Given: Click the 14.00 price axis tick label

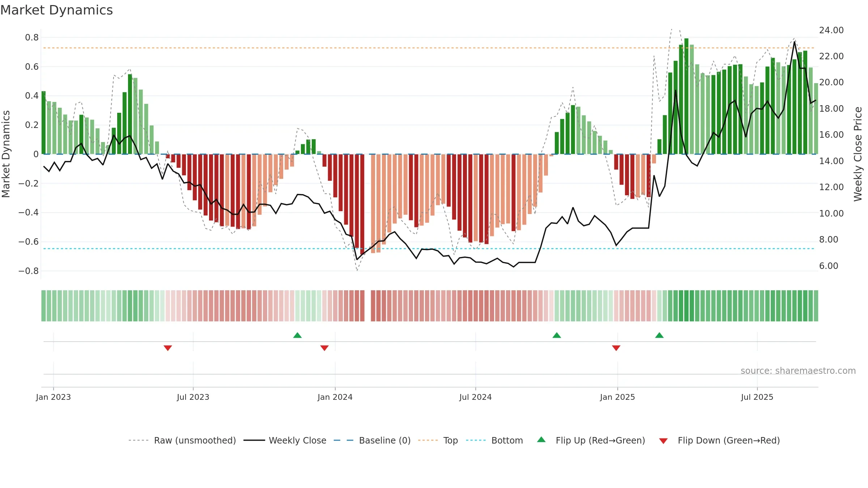Looking at the screenshot, I should point(831,161).
